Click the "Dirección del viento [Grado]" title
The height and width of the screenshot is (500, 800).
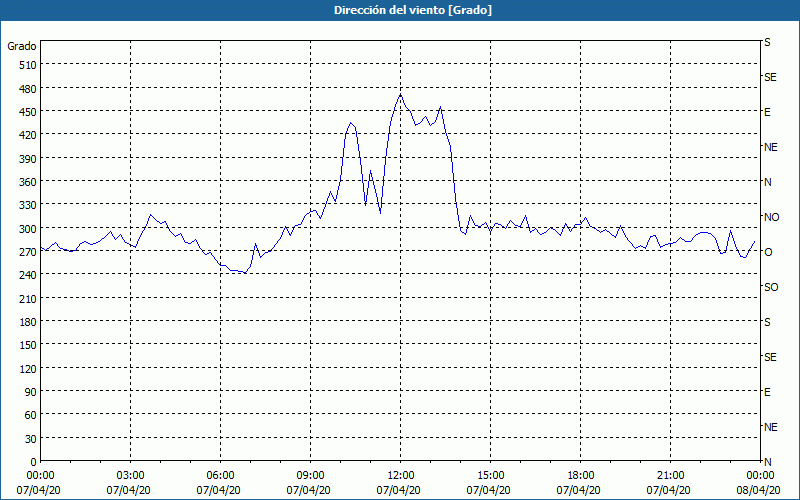(x=413, y=10)
